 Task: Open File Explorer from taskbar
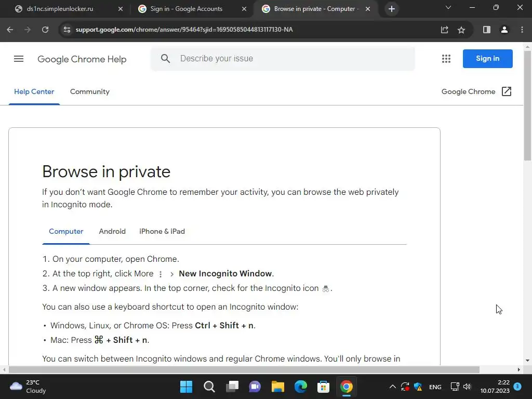(x=277, y=387)
